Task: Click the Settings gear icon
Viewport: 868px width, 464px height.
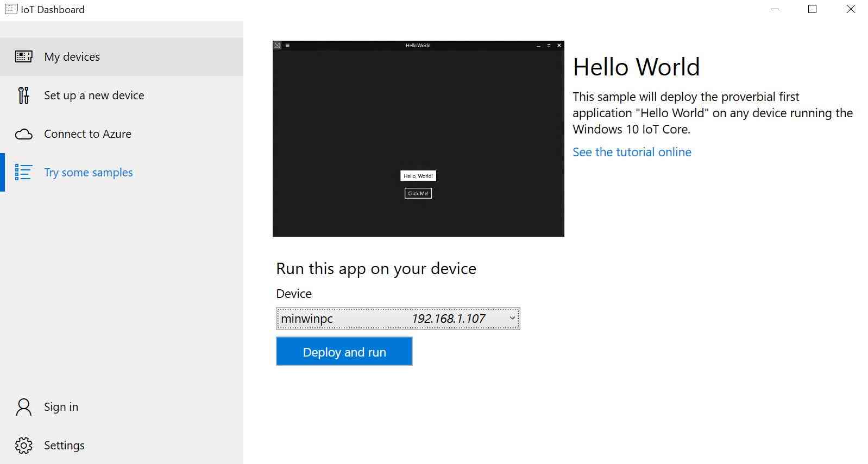Action: [23, 446]
